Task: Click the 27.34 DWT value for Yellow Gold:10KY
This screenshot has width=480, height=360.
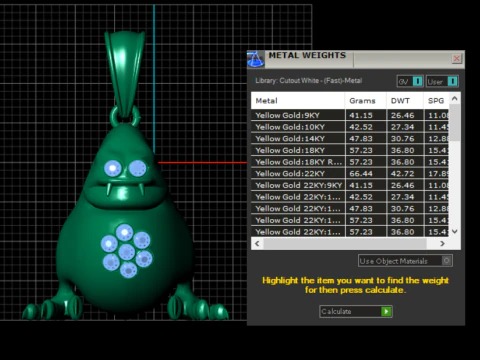Action: (x=402, y=127)
